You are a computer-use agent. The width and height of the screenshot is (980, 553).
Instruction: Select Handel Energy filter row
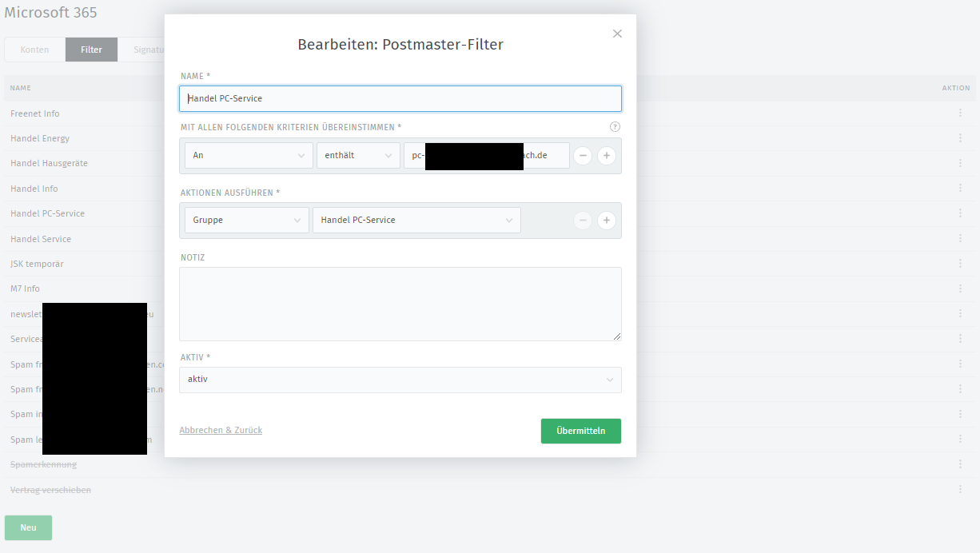pos(40,138)
